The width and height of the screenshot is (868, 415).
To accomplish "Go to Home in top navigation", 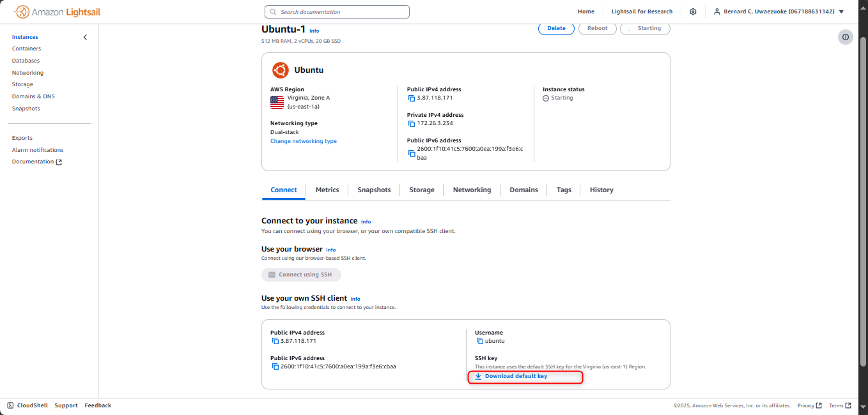I will click(x=586, y=11).
